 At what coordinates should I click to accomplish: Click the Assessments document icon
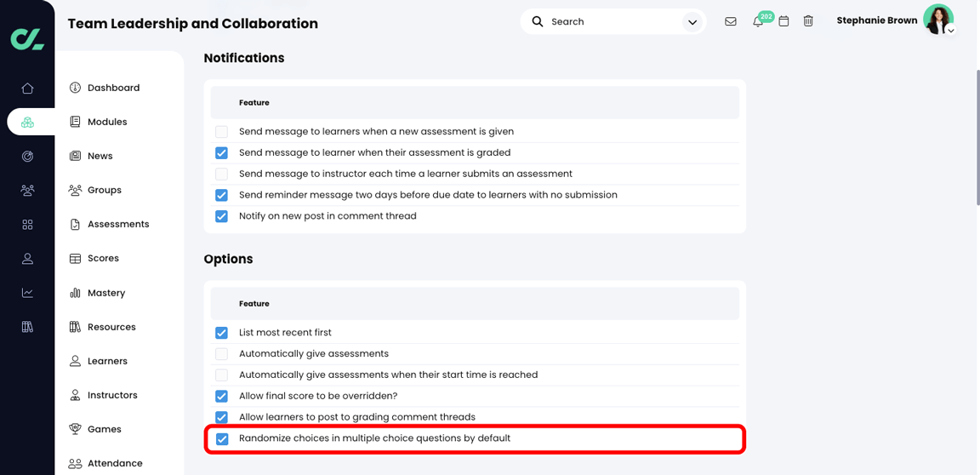[x=75, y=224]
